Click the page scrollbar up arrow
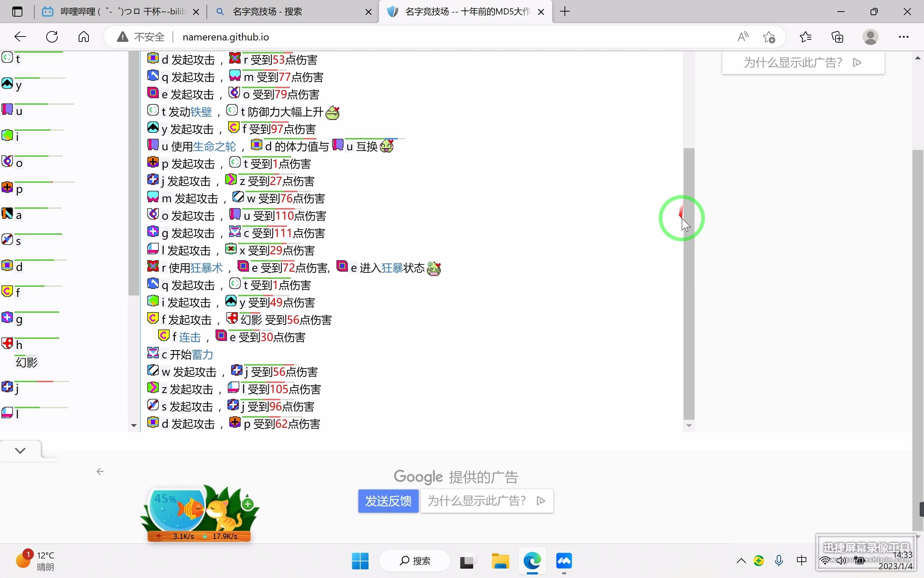 click(918, 58)
